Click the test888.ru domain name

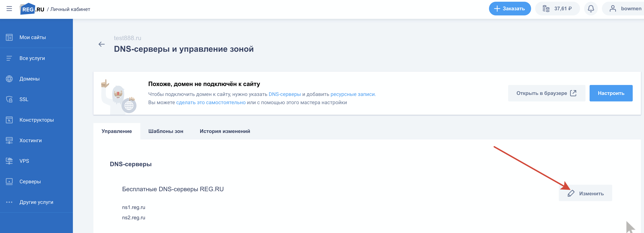(127, 38)
